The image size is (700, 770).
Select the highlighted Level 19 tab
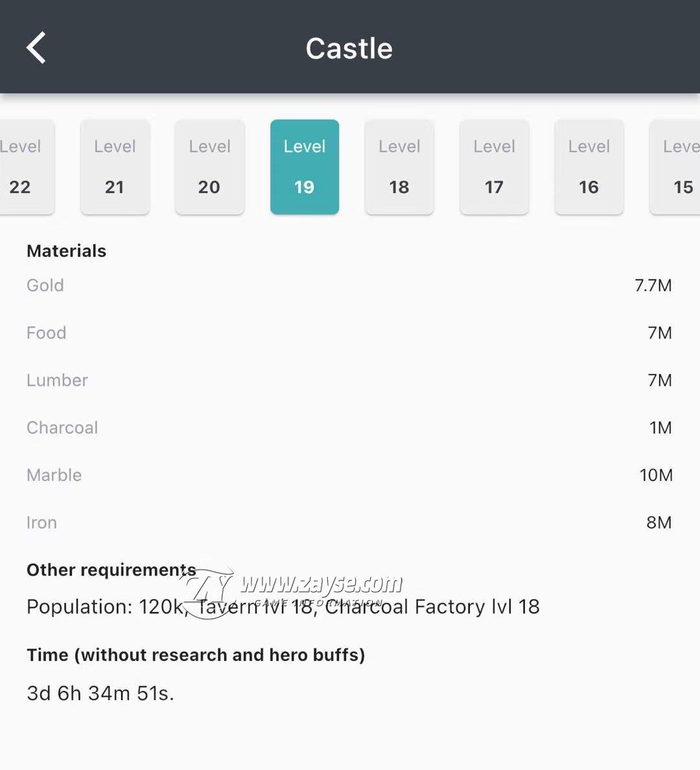pyautogui.click(x=305, y=167)
